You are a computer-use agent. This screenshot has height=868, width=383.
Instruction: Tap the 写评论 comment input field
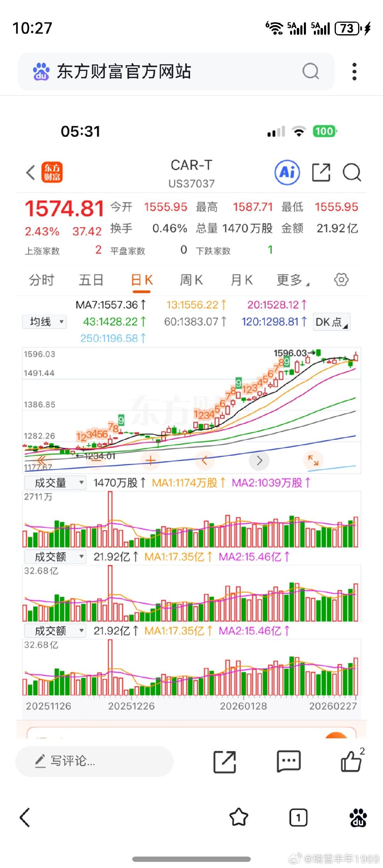coord(94,761)
